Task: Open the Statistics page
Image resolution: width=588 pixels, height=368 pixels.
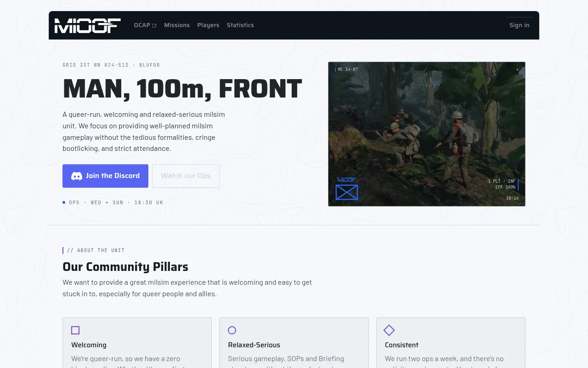Action: coord(240,25)
